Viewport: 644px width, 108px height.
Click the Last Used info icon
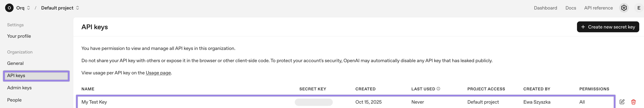pyautogui.click(x=438, y=89)
